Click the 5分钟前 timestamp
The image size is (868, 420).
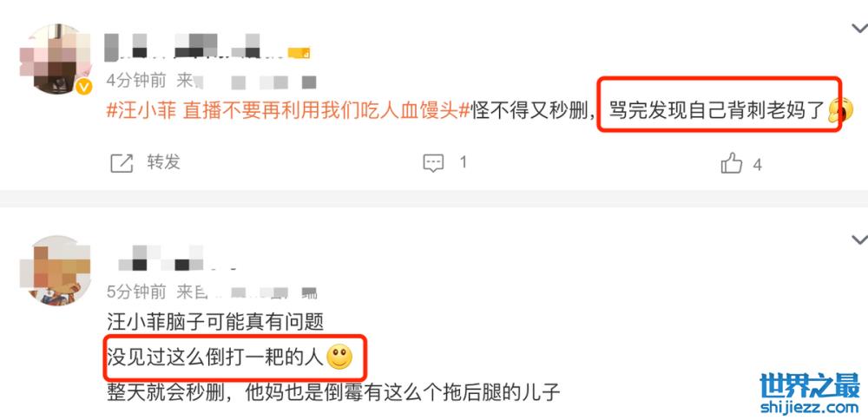pos(136,292)
